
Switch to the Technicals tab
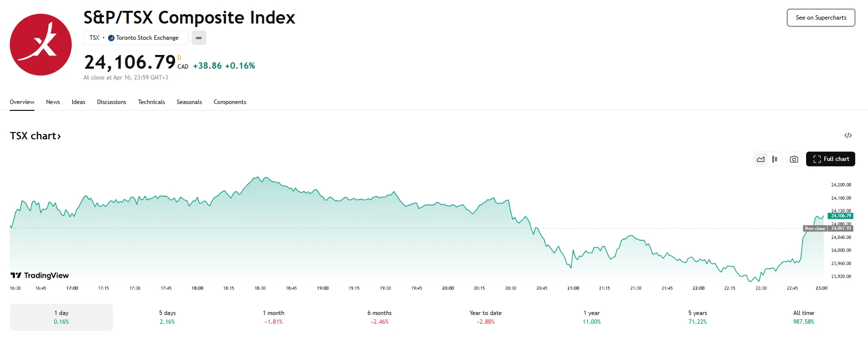point(151,102)
